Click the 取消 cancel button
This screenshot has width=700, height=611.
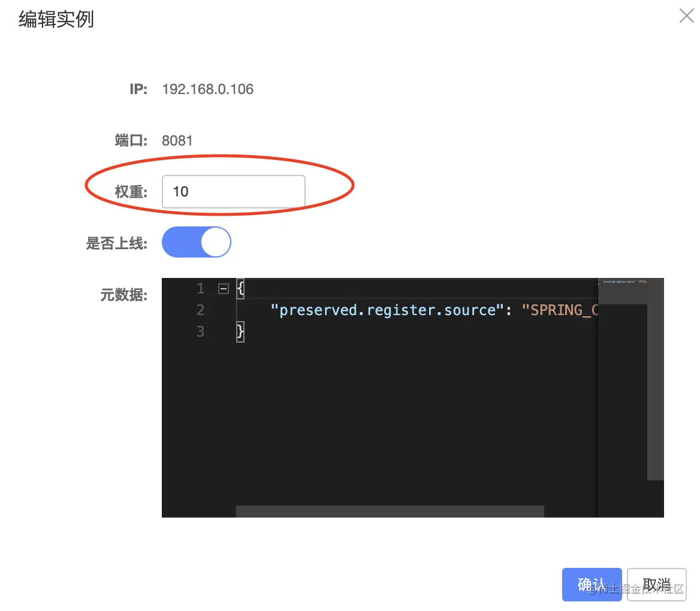pyautogui.click(x=657, y=584)
